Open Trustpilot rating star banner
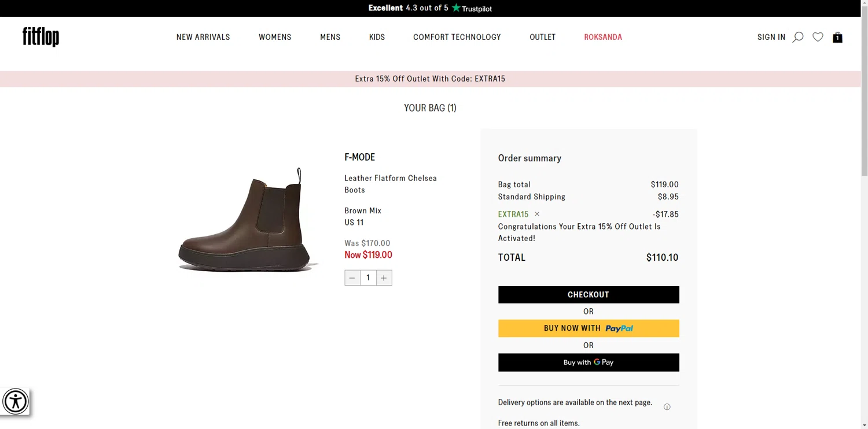 pyautogui.click(x=430, y=8)
